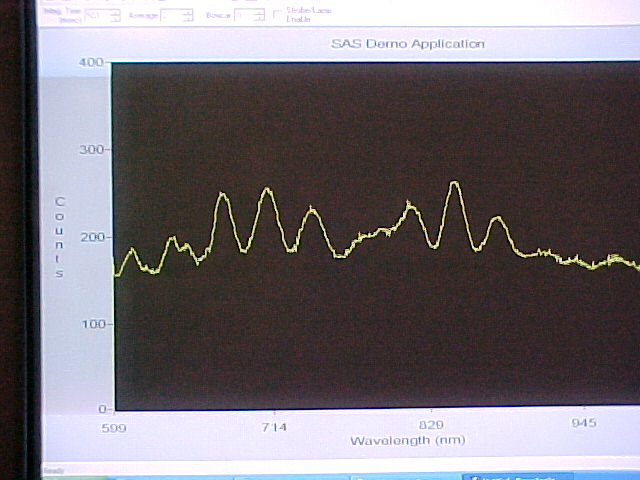This screenshot has height=480, width=640.
Task: Click the Integ. Time spinner arrows
Action: click(x=115, y=16)
